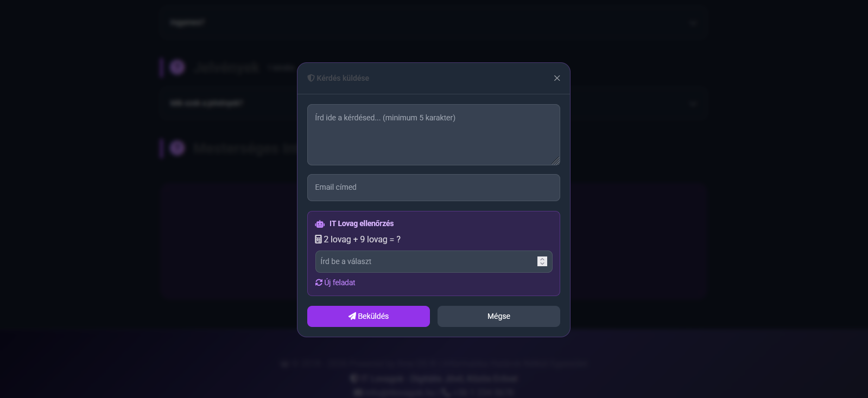Click the upper blurred purple circle icon
Screen dimensions: 868x398
click(178, 67)
